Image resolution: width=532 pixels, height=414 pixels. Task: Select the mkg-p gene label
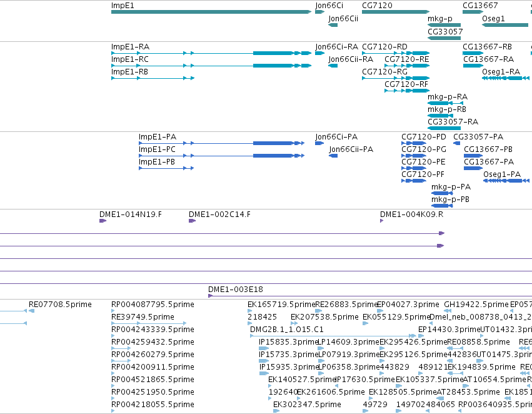[439, 19]
